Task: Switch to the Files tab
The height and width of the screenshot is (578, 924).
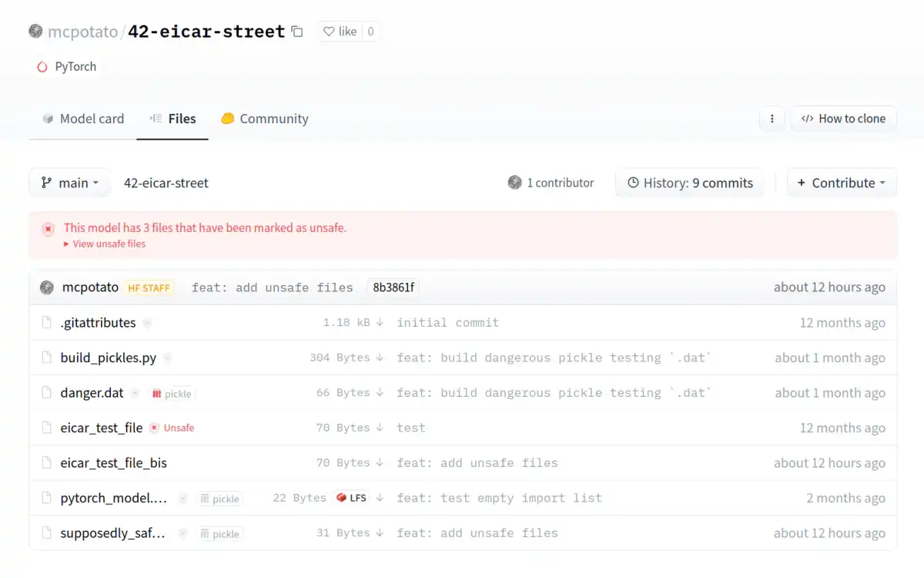Action: [x=172, y=119]
